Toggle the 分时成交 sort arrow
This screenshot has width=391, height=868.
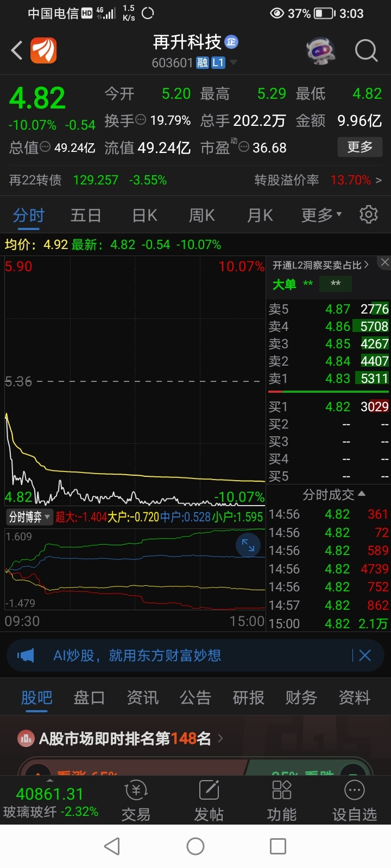362,494
